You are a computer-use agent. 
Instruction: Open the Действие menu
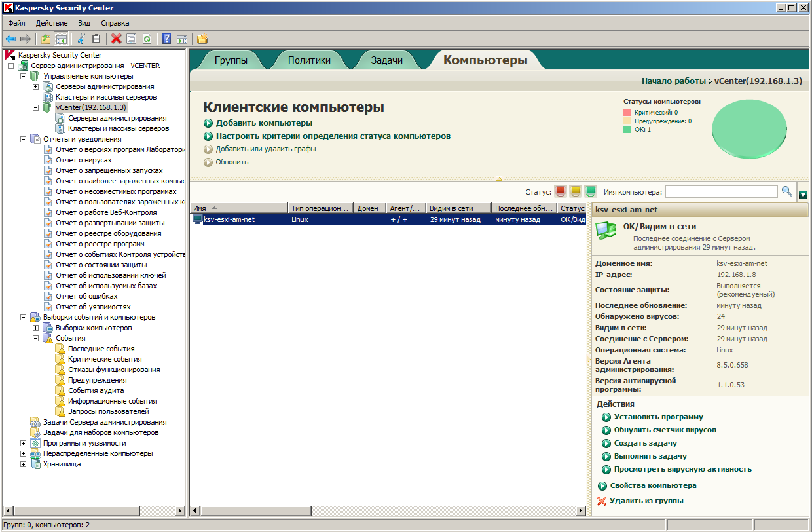[52, 23]
